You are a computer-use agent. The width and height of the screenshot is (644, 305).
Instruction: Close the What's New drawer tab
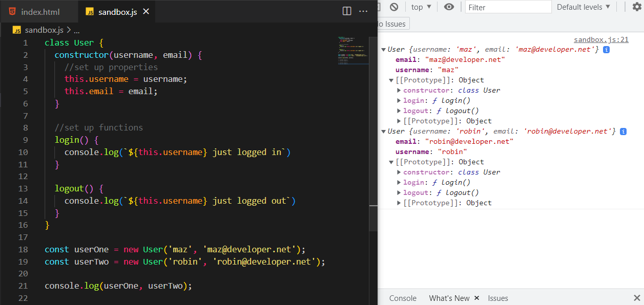[x=476, y=298]
